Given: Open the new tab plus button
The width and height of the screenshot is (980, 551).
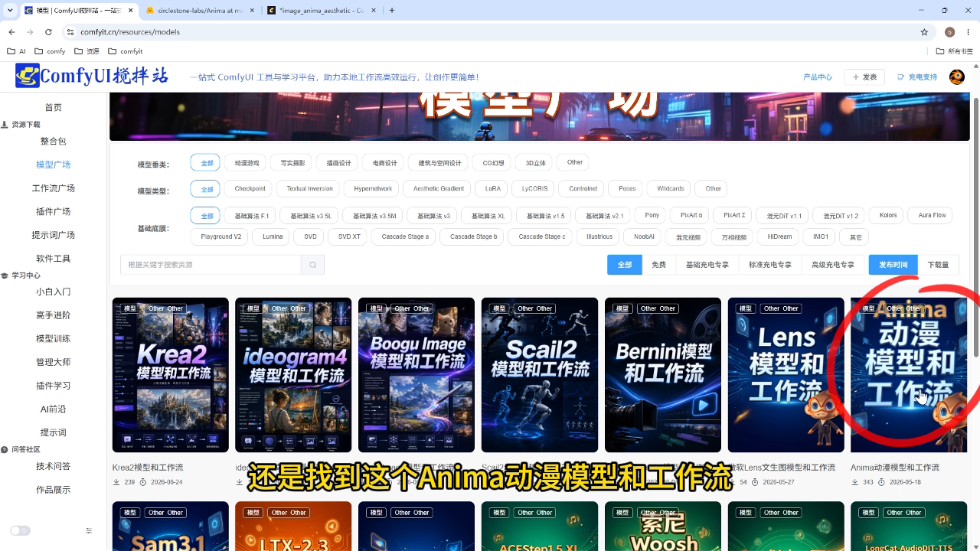Looking at the screenshot, I should 392,11.
